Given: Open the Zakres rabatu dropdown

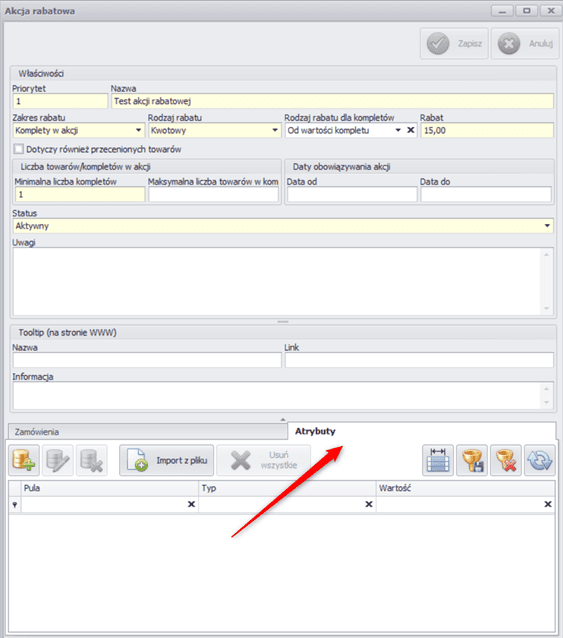Looking at the screenshot, I should pos(139,130).
